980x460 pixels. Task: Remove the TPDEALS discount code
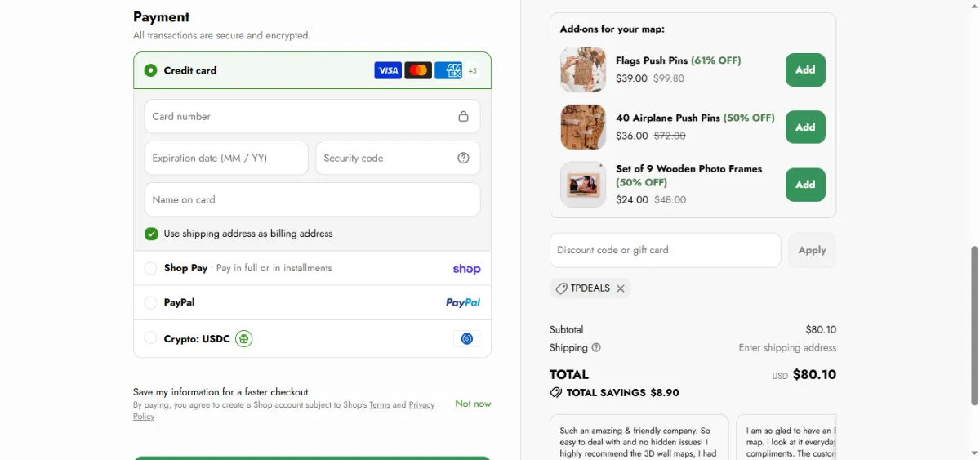click(x=621, y=288)
